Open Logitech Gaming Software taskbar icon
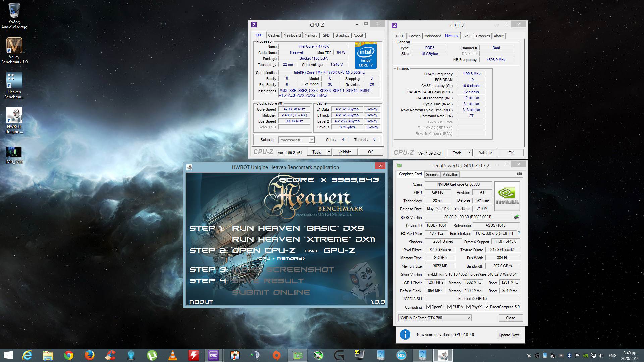The width and height of the screenshot is (644, 362). pyautogui.click(x=339, y=355)
